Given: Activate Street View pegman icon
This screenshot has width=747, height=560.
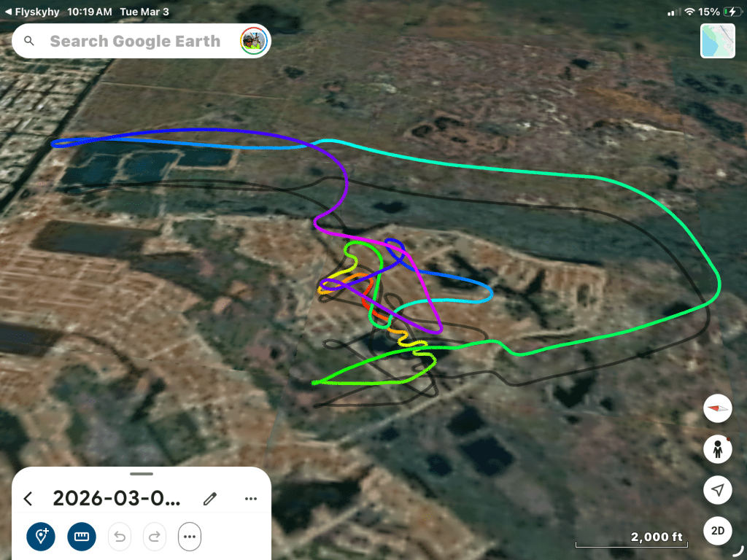Looking at the screenshot, I should [x=718, y=448].
